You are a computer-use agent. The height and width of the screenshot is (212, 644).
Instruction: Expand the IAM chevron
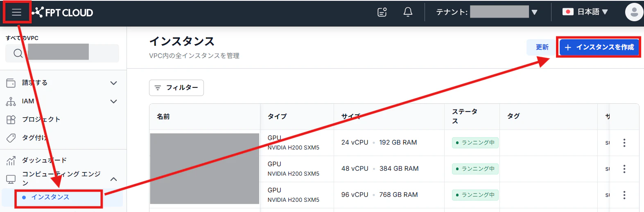114,101
